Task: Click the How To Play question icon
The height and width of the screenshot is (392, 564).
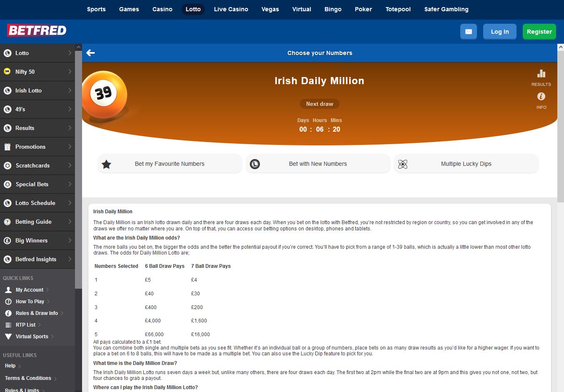Action: tap(8, 301)
